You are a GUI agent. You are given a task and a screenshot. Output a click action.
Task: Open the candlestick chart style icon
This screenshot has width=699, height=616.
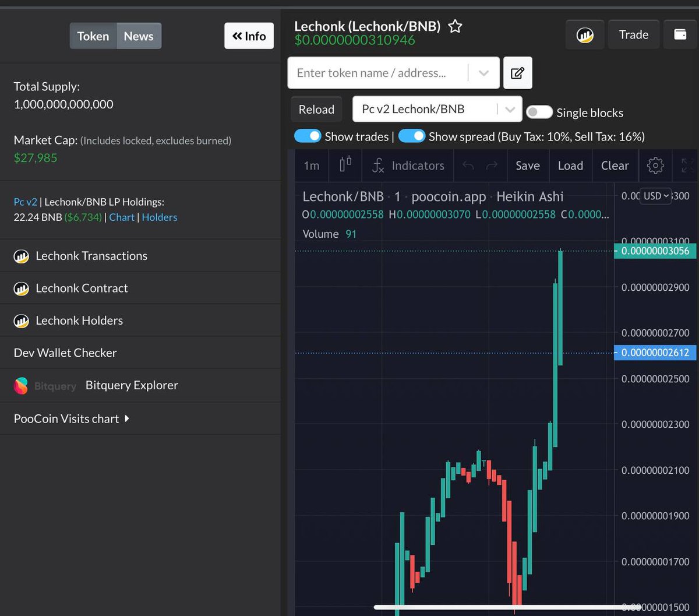[x=345, y=166]
